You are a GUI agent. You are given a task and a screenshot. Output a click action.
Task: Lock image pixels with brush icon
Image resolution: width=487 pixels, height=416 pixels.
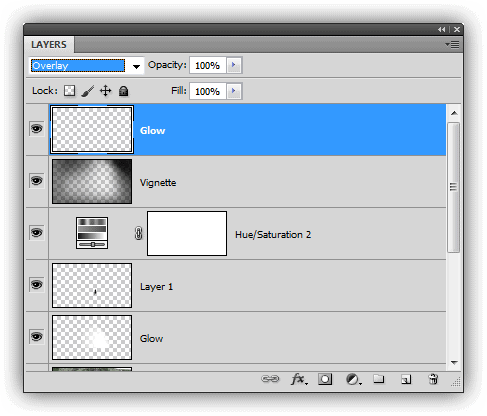coord(88,91)
